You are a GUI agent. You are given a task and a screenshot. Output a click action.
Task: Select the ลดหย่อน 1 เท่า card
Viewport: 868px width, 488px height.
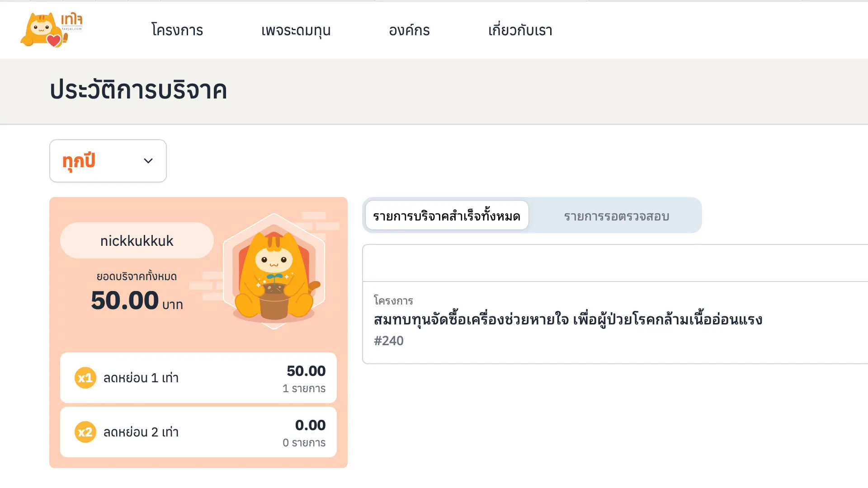[198, 378]
